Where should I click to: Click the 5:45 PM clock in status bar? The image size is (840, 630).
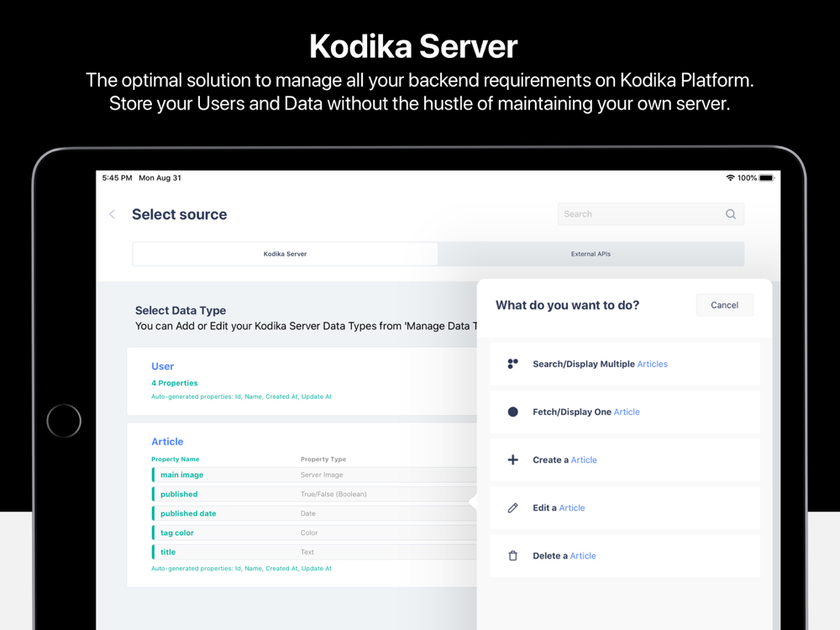(117, 178)
